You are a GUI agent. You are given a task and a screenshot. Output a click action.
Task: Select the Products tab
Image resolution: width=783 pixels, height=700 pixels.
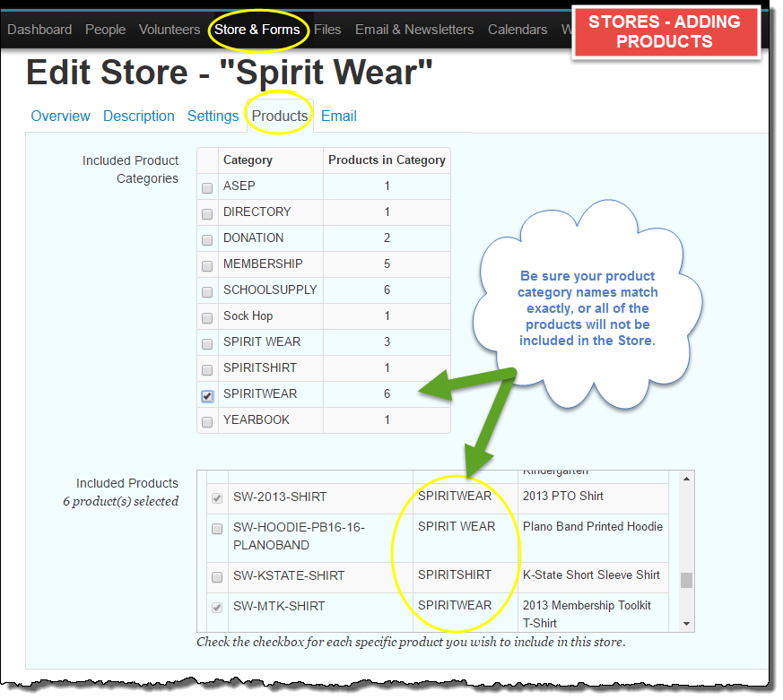280,116
